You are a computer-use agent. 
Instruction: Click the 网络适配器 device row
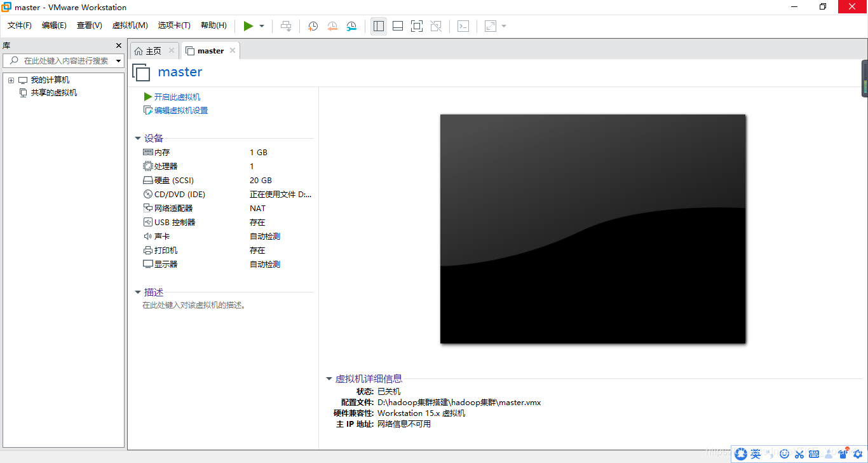pyautogui.click(x=227, y=209)
